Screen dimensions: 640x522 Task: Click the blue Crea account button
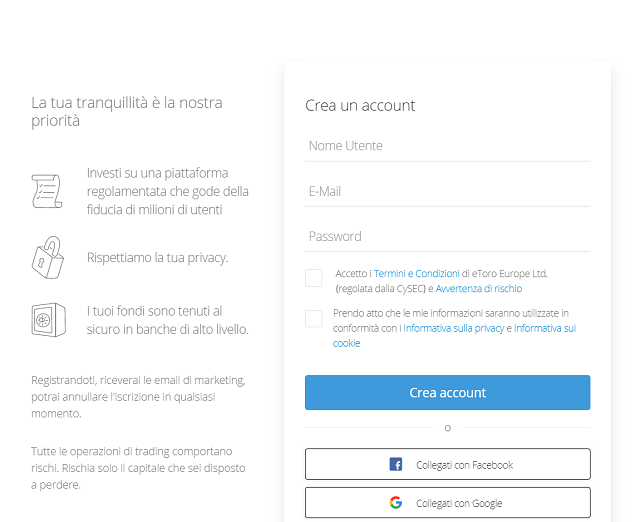click(x=447, y=392)
